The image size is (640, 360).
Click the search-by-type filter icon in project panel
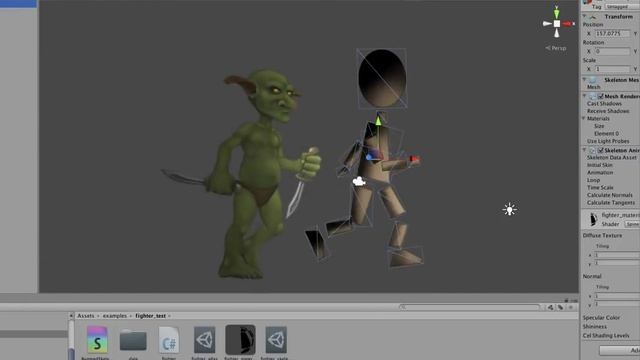[x=551, y=307]
